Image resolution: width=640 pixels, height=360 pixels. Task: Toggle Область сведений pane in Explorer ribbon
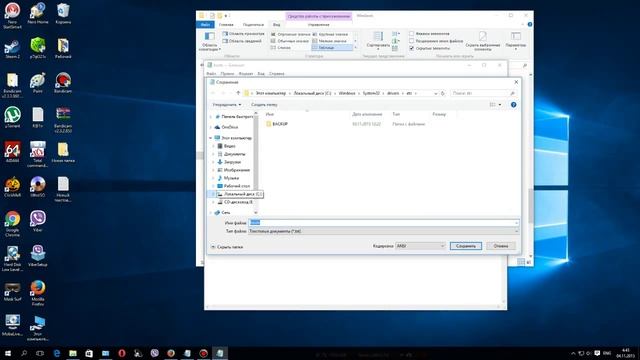pyautogui.click(x=242, y=41)
